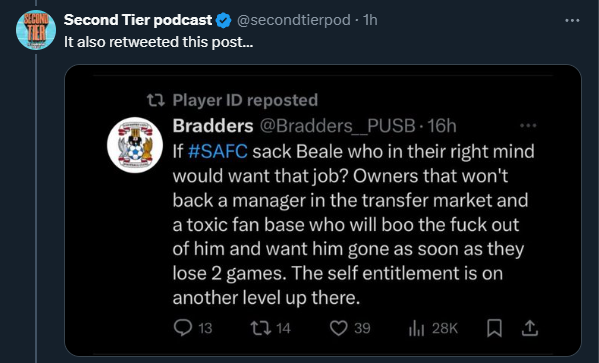The image size is (599, 363).
Task: Open the @Bradders__PUSB handle
Action: (x=338, y=126)
